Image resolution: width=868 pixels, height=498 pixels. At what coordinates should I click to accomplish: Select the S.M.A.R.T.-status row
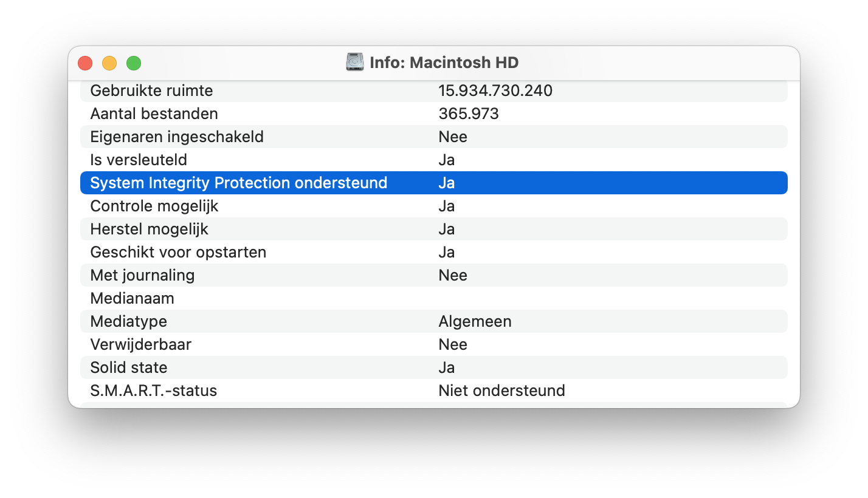click(434, 391)
